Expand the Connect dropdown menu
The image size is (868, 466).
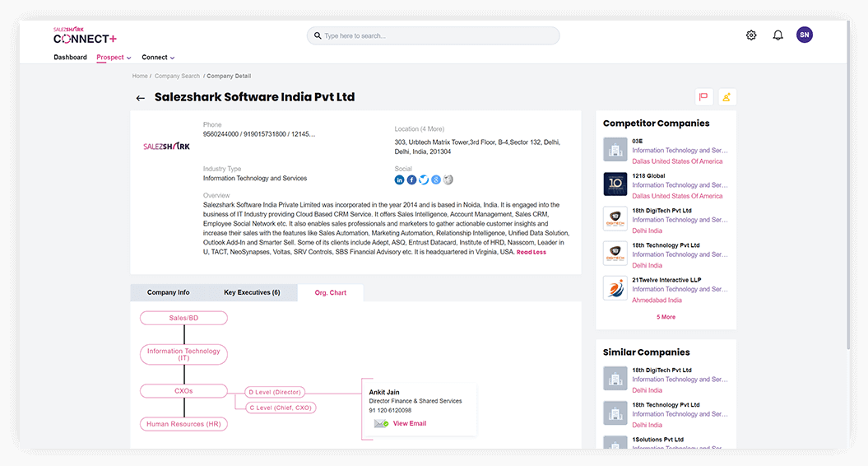click(158, 57)
